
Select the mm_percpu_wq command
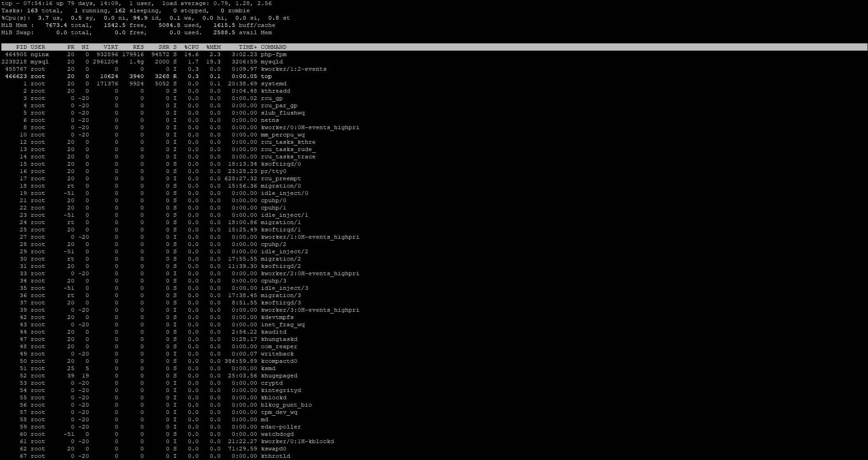coord(283,135)
